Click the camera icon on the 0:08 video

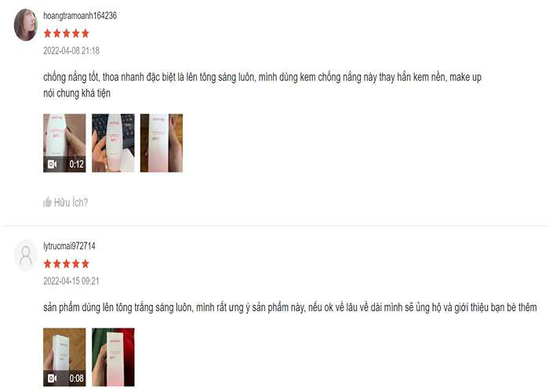tap(53, 379)
